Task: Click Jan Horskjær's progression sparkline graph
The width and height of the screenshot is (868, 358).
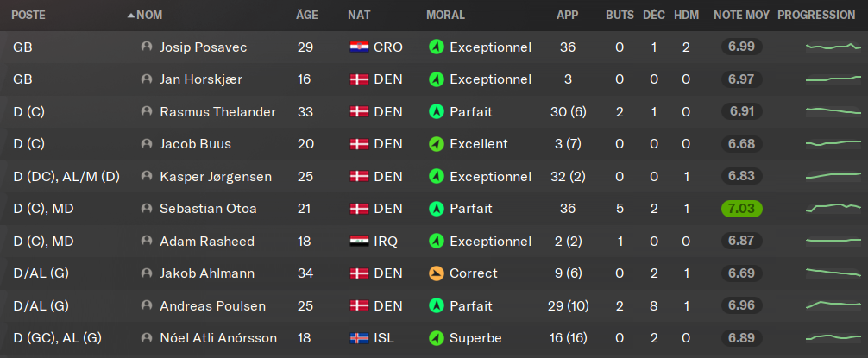Action: coord(833,79)
